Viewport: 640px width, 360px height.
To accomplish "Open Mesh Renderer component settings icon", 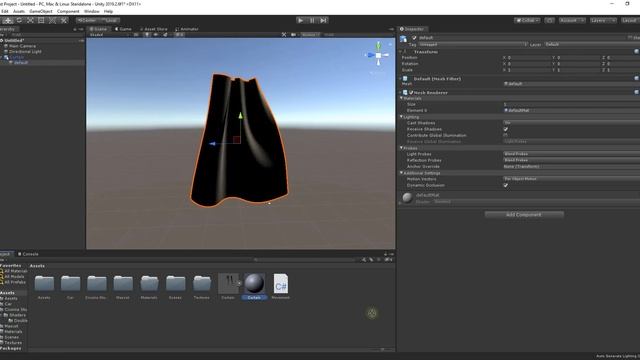I will coord(636,92).
